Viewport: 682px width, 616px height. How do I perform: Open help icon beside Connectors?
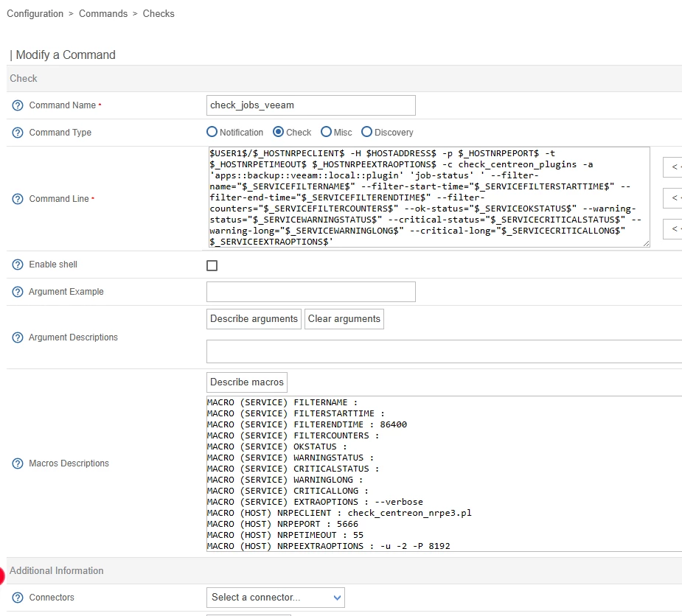(x=18, y=598)
